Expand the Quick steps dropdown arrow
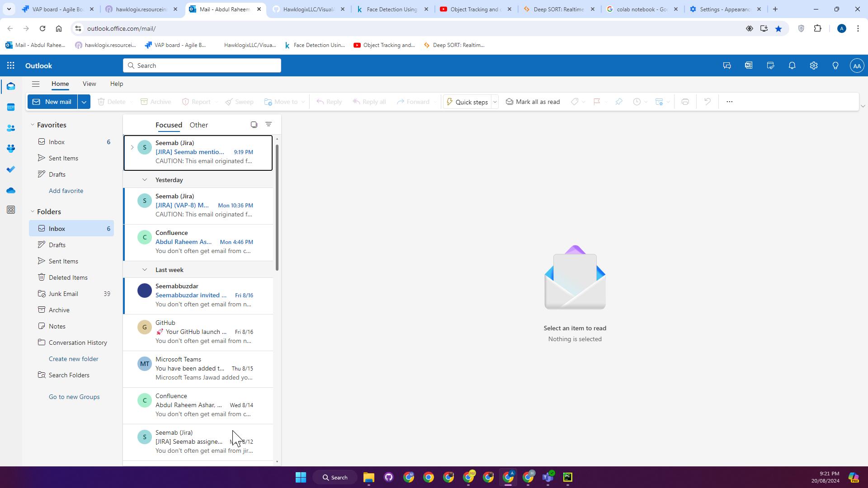The width and height of the screenshot is (868, 488). tap(495, 102)
